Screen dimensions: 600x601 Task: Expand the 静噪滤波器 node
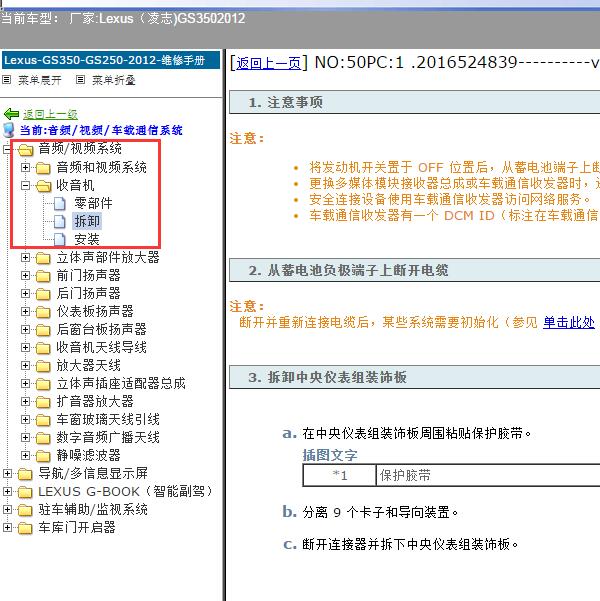pyautogui.click(x=25, y=455)
